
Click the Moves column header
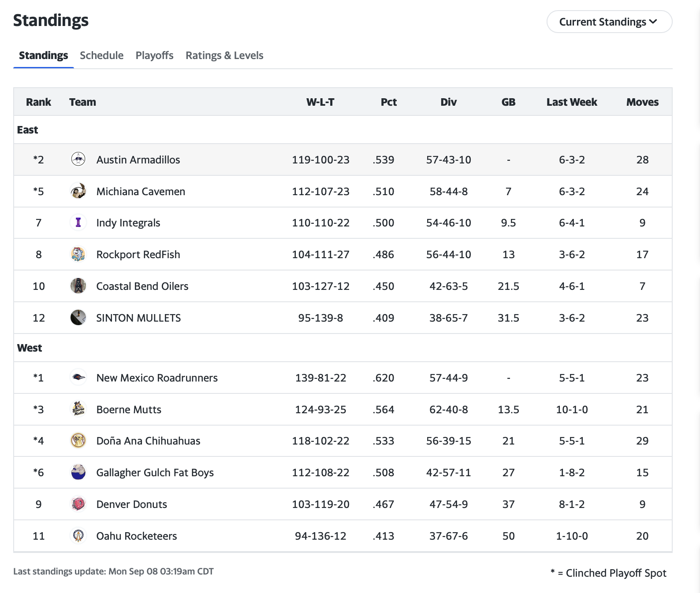(642, 102)
